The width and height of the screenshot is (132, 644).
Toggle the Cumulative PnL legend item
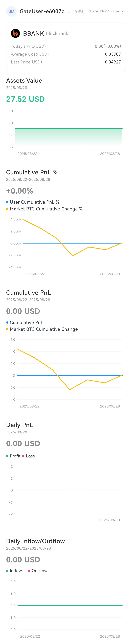tap(25, 322)
